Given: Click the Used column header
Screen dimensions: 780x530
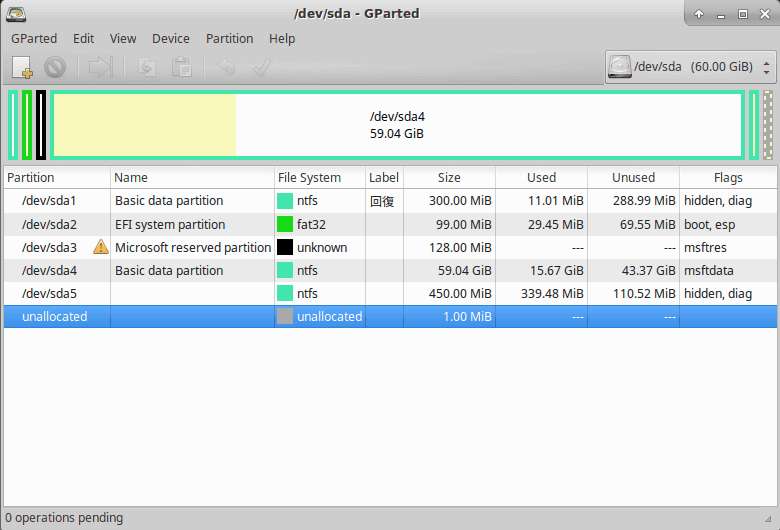Looking at the screenshot, I should 541,178.
